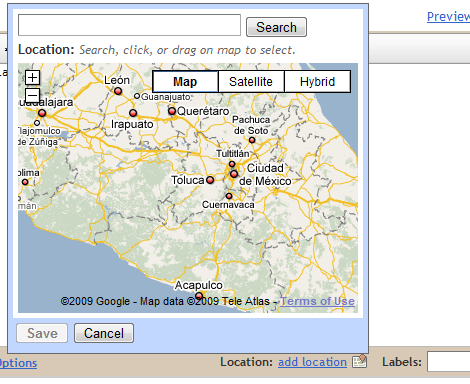Viewport: 470px width, 384px height.
Task: Click the Toluca map label
Action: (188, 180)
